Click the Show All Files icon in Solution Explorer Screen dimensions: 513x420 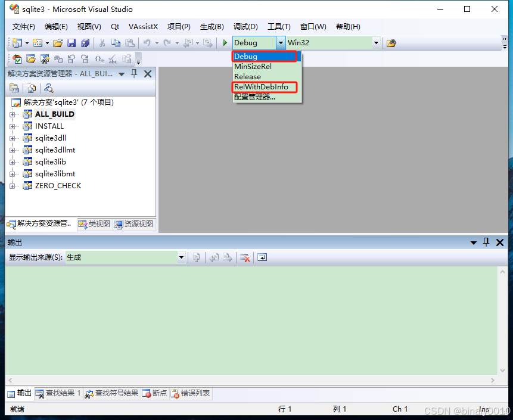coord(32,88)
